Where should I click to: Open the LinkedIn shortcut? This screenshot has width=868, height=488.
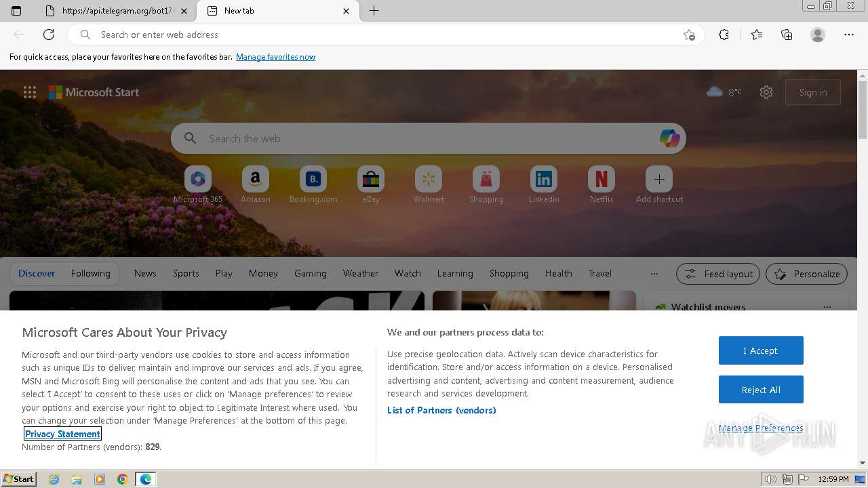tap(544, 184)
